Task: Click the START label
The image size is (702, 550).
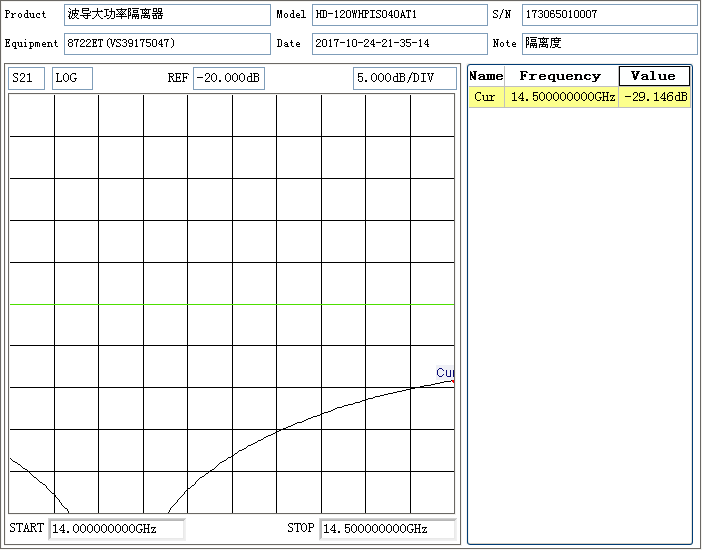Action: (26, 528)
